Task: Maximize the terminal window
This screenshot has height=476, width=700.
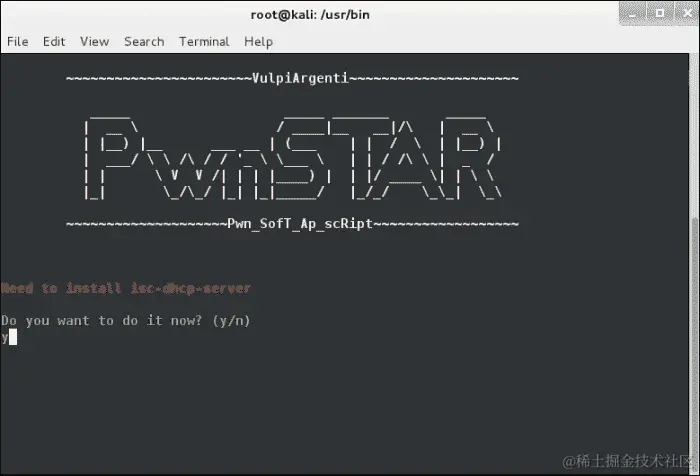Action: coord(659,13)
